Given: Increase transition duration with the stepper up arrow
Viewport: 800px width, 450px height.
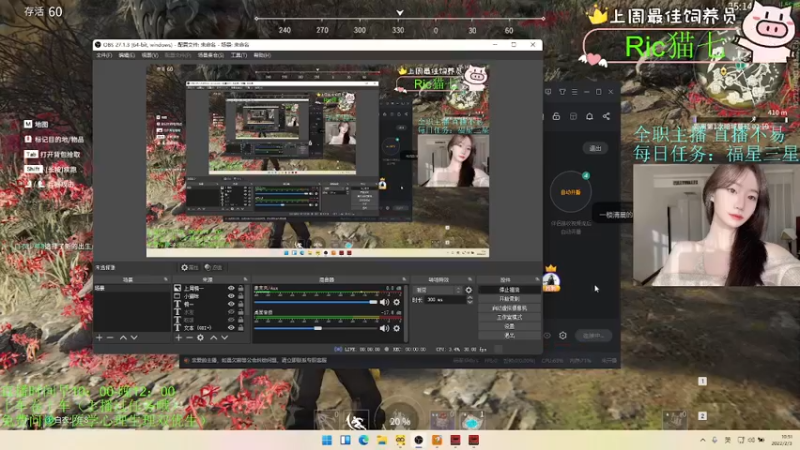Looking at the screenshot, I should point(470,297).
